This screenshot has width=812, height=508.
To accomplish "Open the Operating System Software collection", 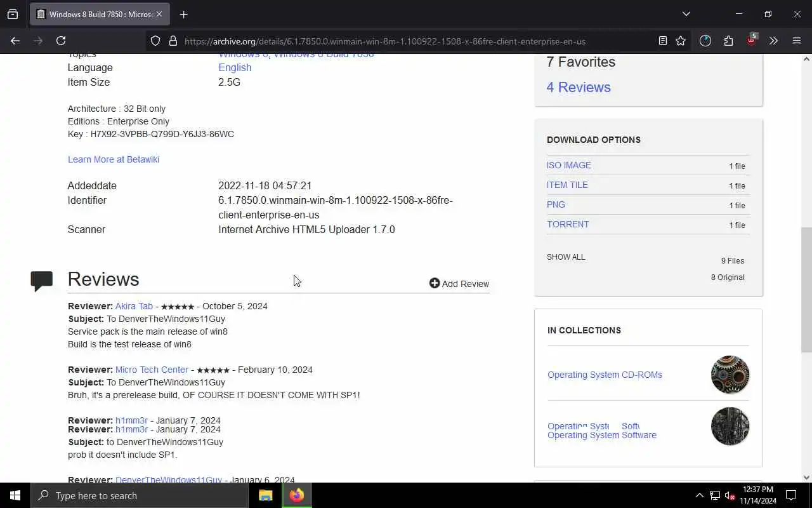I will (602, 435).
